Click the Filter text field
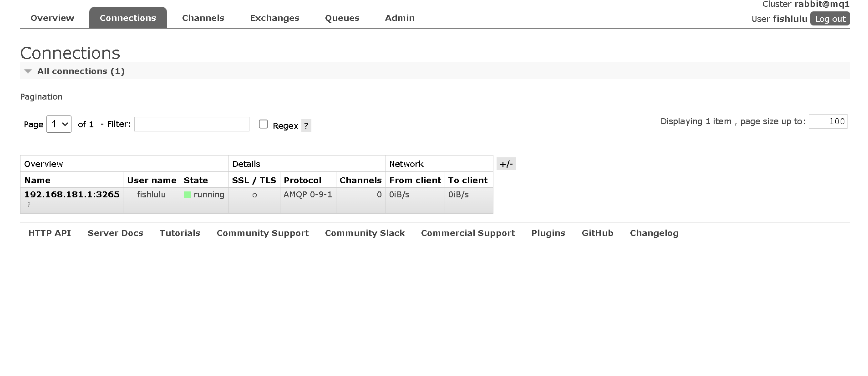This screenshot has height=376, width=868. pyautogui.click(x=192, y=124)
